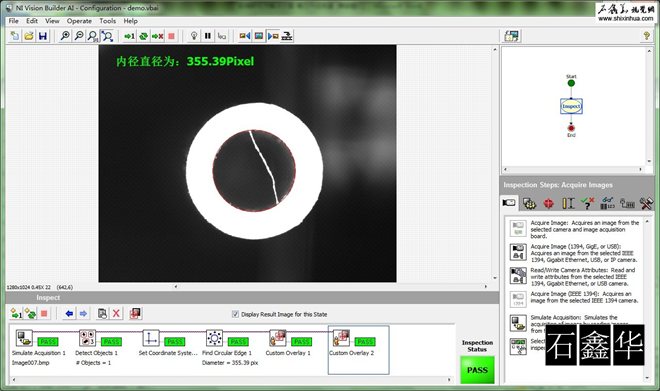
Task: Open an inspection file from toolbar
Action: click(x=29, y=36)
